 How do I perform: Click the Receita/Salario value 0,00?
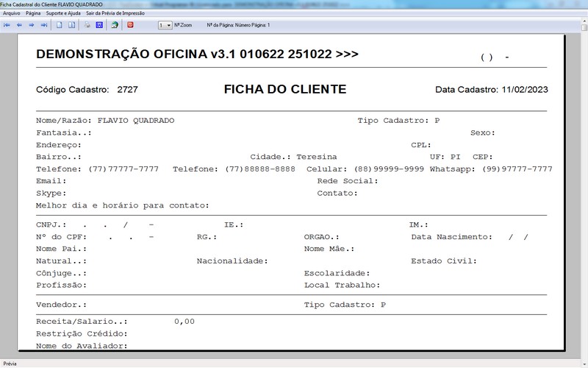pyautogui.click(x=184, y=322)
